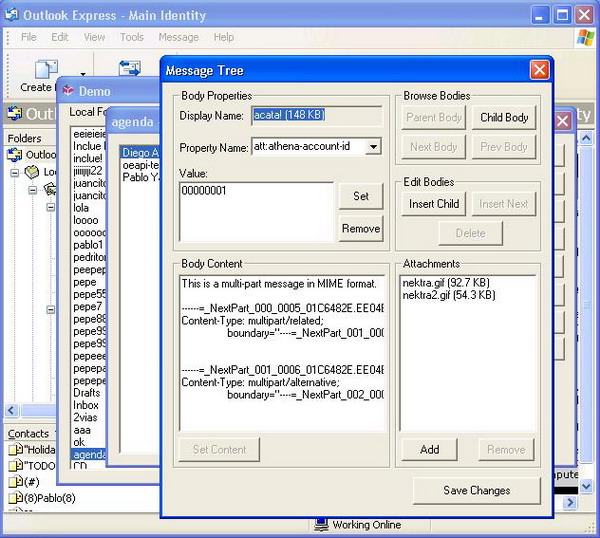The width and height of the screenshot is (600, 538).
Task: Click the Delete button in Edit Bodies
Action: coord(471,233)
